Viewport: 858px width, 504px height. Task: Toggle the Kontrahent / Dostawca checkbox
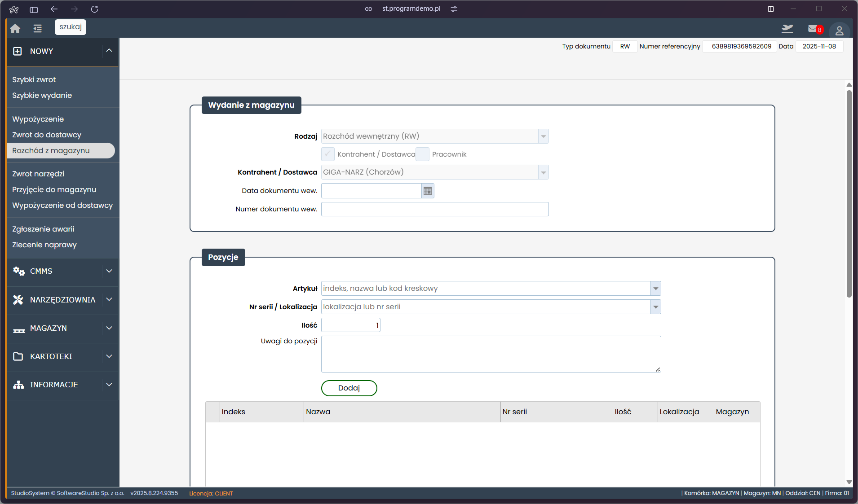click(x=328, y=154)
